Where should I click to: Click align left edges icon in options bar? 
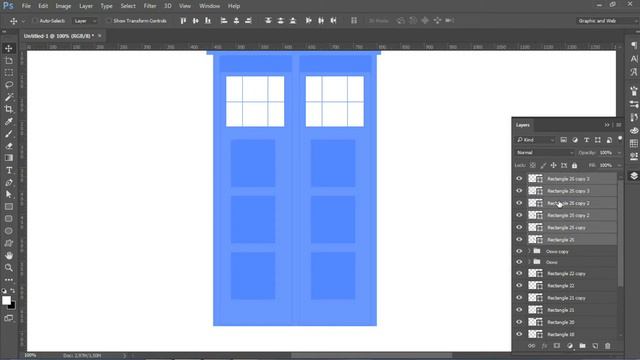[x=224, y=20]
